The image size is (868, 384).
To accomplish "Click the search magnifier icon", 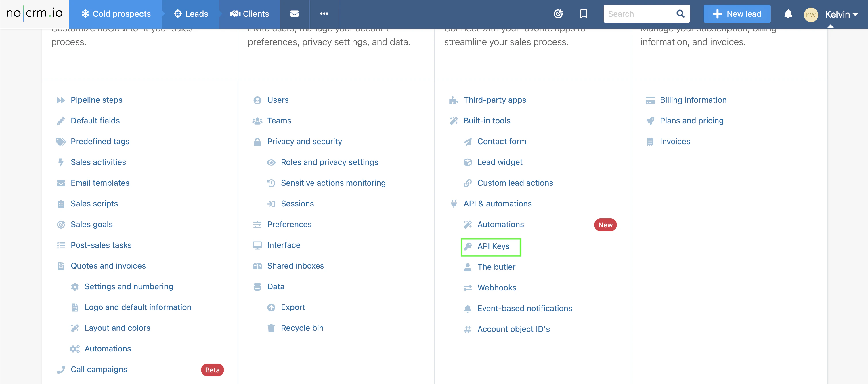I will click(680, 14).
